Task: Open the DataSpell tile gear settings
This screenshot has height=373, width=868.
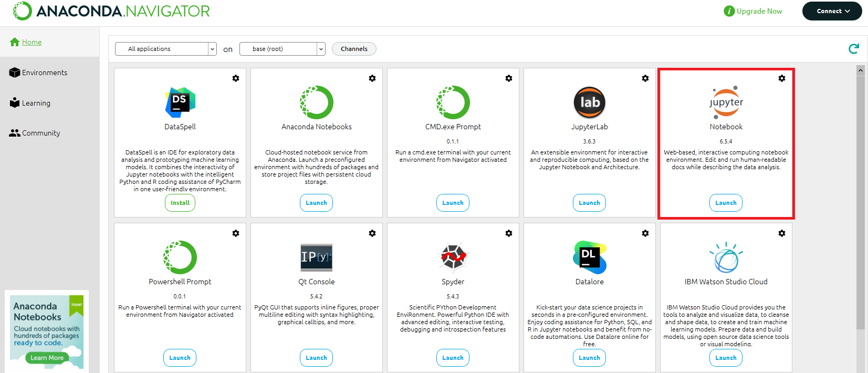Action: (x=236, y=78)
